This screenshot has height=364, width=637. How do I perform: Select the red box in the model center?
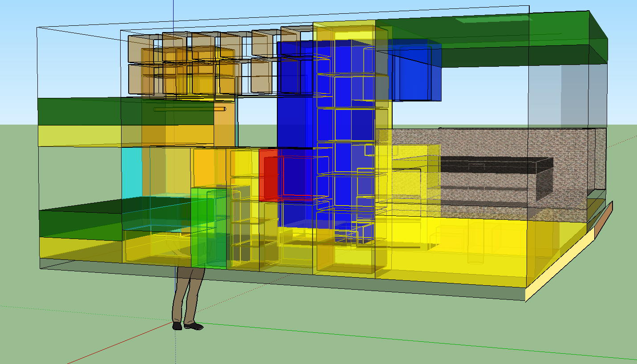[x=268, y=175]
